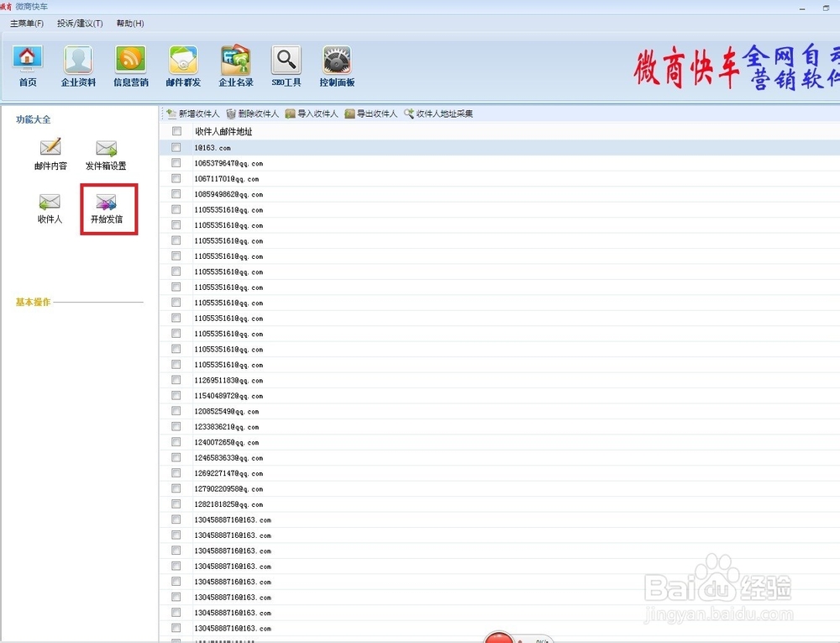Open the 信息营销 RSS marketing icon
Viewport: 840px width, 643px height.
(x=131, y=66)
